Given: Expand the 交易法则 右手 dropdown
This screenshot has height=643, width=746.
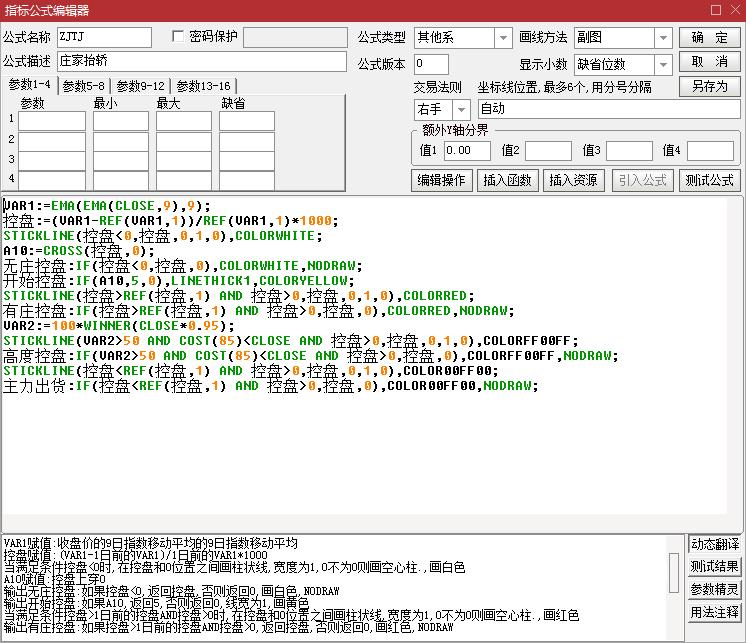Looking at the screenshot, I should coord(461,109).
